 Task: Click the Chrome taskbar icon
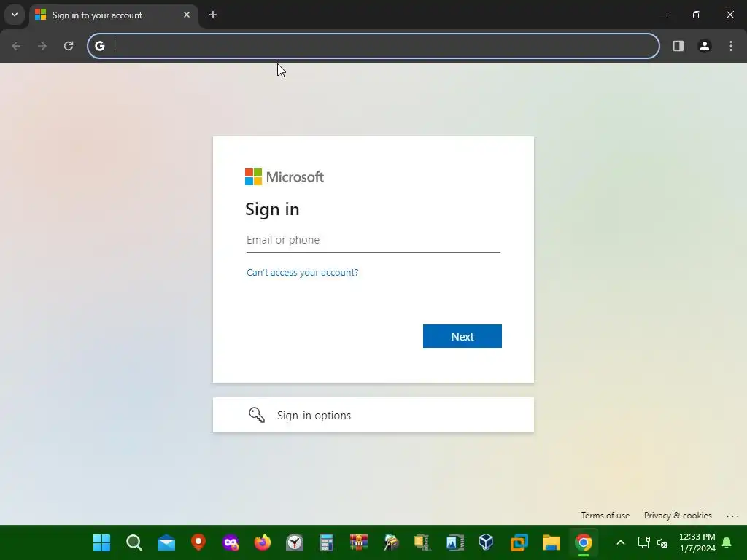coord(583,542)
